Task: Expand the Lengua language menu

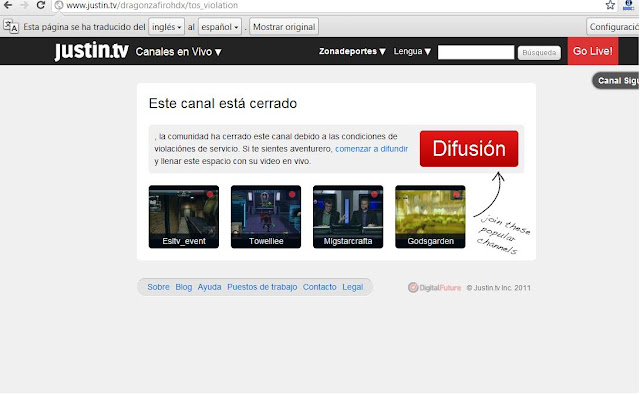Action: [x=412, y=51]
